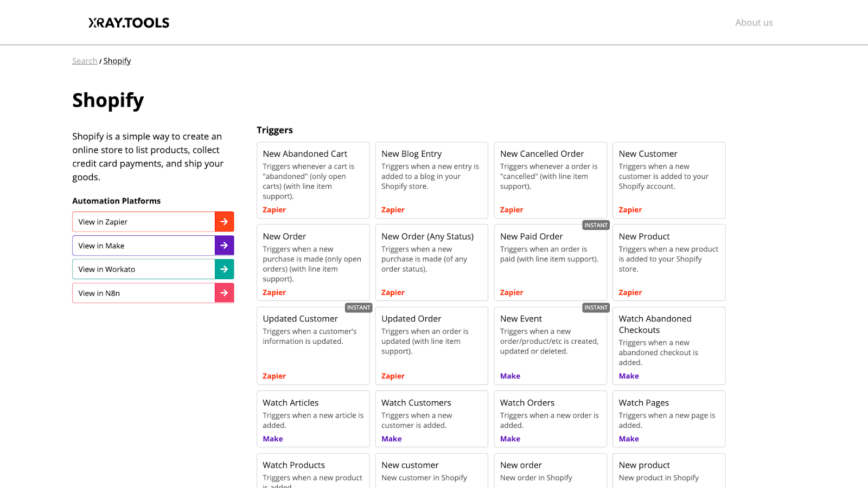Click Make label under Watch Pages
This screenshot has width=868, height=488.
tap(629, 439)
